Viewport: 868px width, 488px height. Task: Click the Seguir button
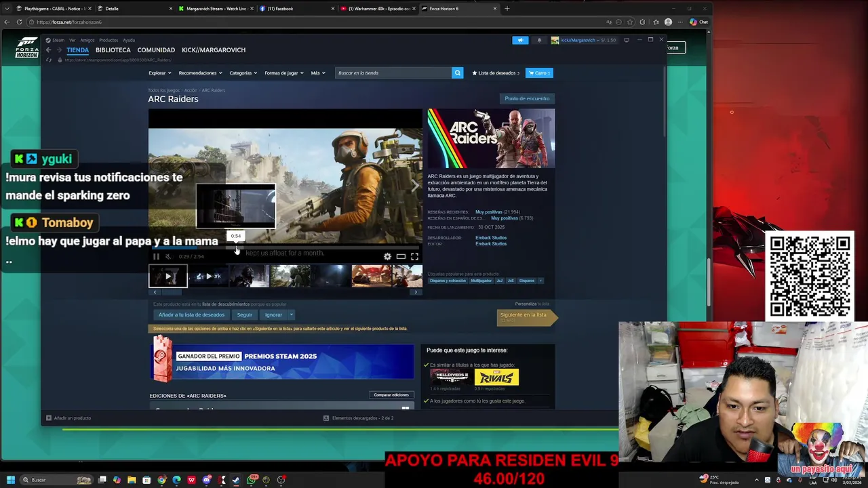tap(245, 314)
